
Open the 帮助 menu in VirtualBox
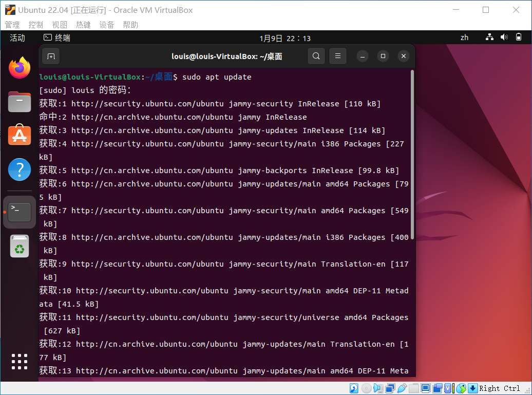pos(130,25)
